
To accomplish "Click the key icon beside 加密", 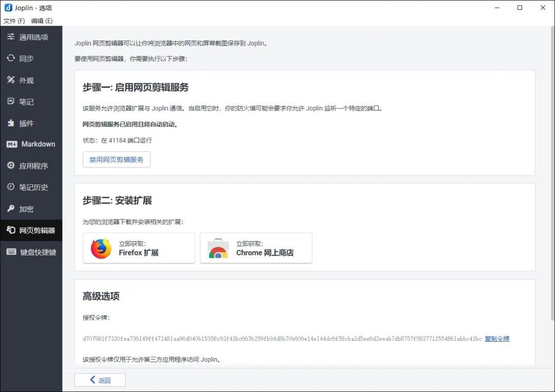I will 11,209.
